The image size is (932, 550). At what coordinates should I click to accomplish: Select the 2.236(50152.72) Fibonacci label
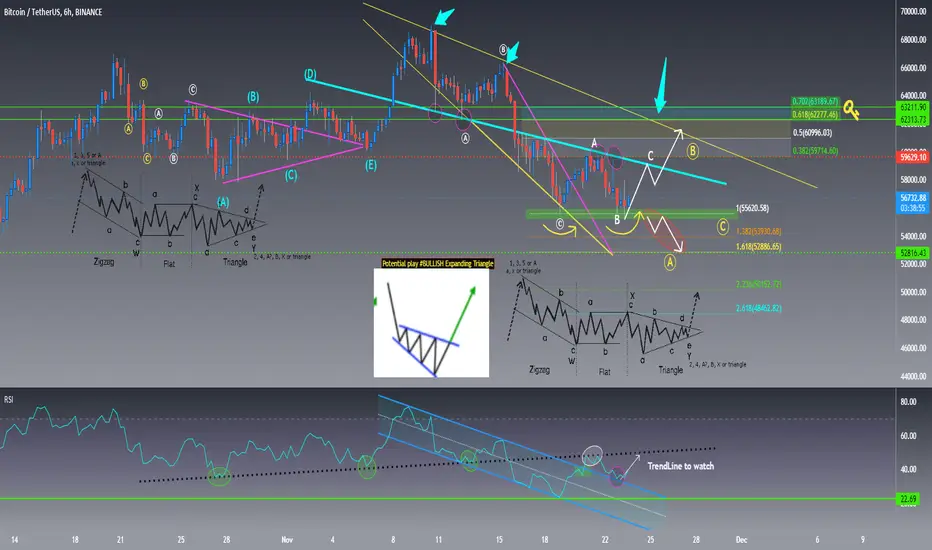click(758, 284)
